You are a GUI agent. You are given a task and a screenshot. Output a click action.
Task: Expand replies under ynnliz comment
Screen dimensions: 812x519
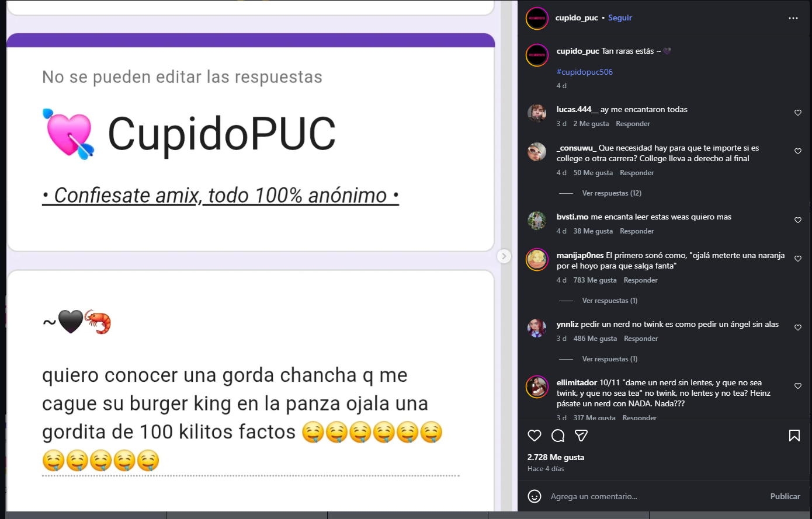610,359
